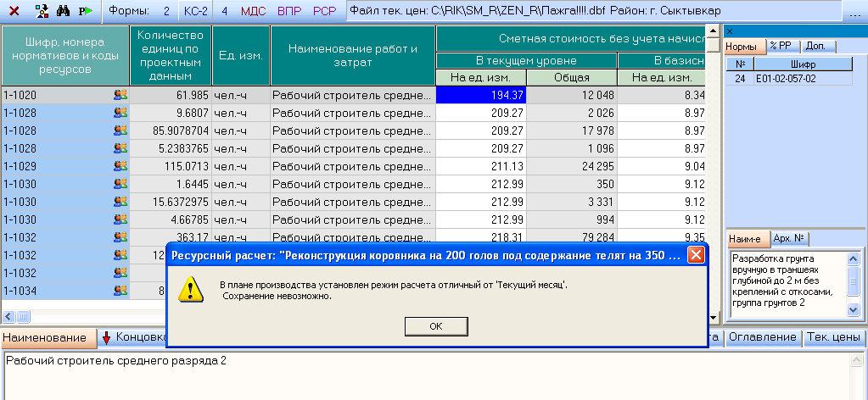Switch to the Арх. № tab
The width and height of the screenshot is (868, 400).
pyautogui.click(x=790, y=239)
